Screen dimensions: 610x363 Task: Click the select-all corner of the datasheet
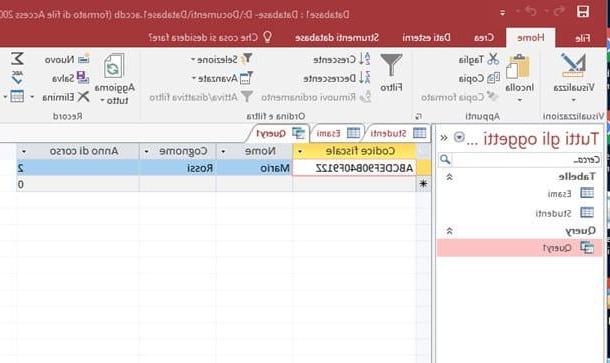click(423, 151)
